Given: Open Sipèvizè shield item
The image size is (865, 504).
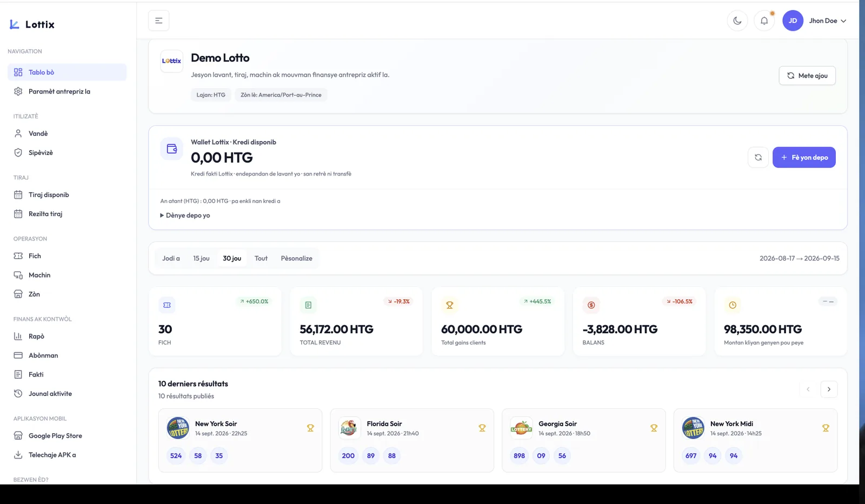Looking at the screenshot, I should tap(67, 152).
